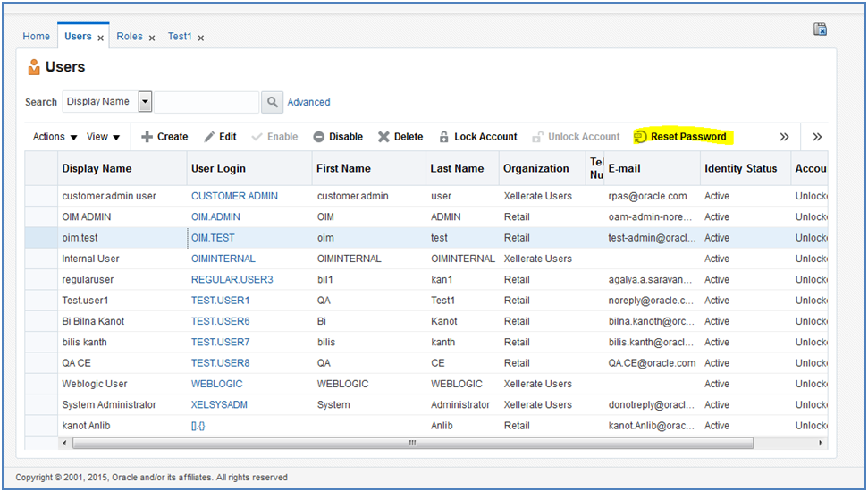Screen dimensions: 868x492
Task: Open the CUSTOMER.ADMIN user login link
Action: pyautogui.click(x=235, y=196)
